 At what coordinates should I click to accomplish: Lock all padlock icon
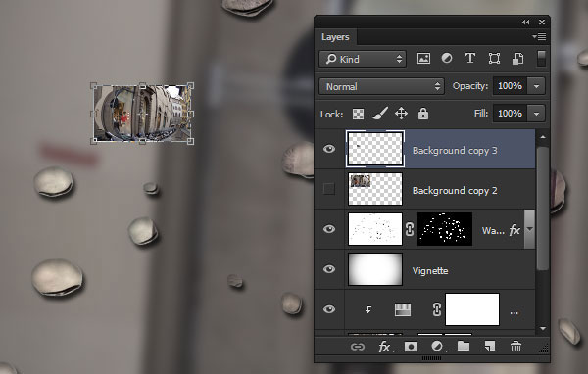pos(423,114)
